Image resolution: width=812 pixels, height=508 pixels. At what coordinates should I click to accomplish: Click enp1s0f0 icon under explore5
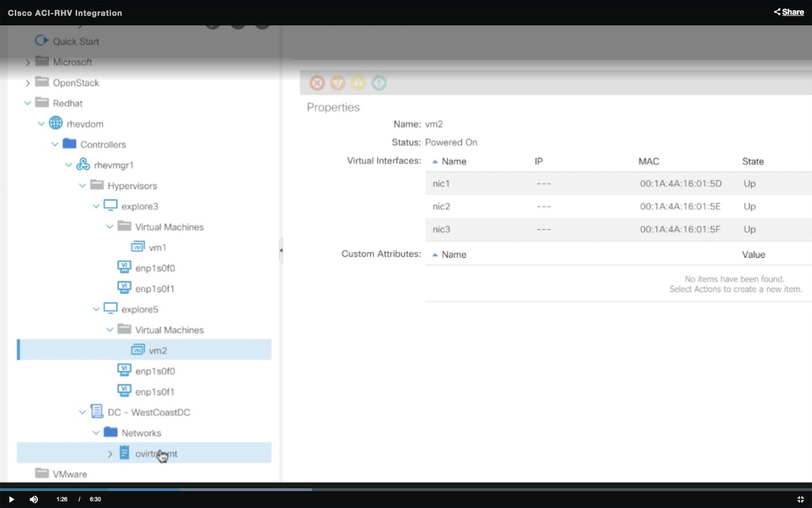[x=124, y=371]
